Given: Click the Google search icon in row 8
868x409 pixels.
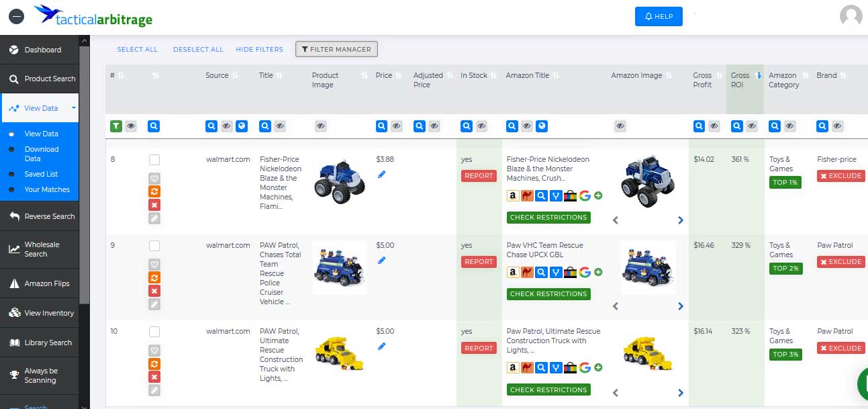Looking at the screenshot, I should click(585, 195).
